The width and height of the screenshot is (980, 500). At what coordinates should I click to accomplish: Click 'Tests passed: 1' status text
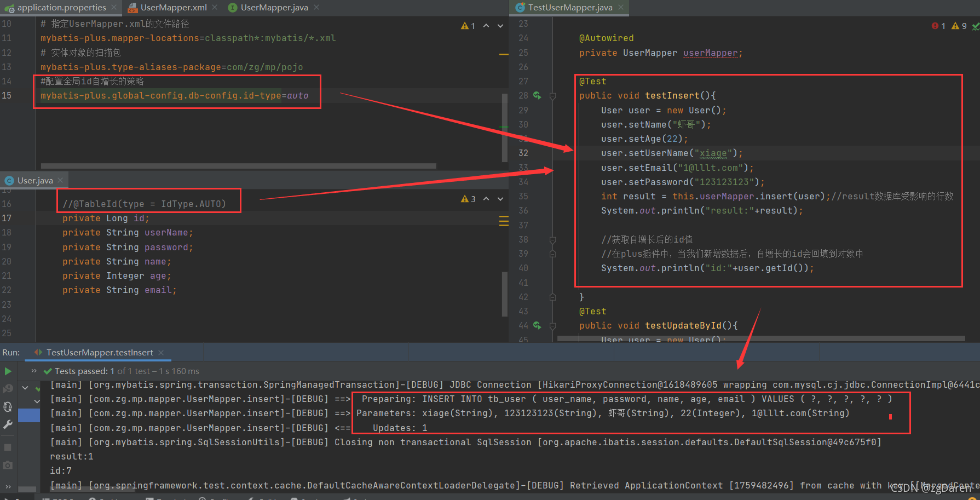point(85,371)
